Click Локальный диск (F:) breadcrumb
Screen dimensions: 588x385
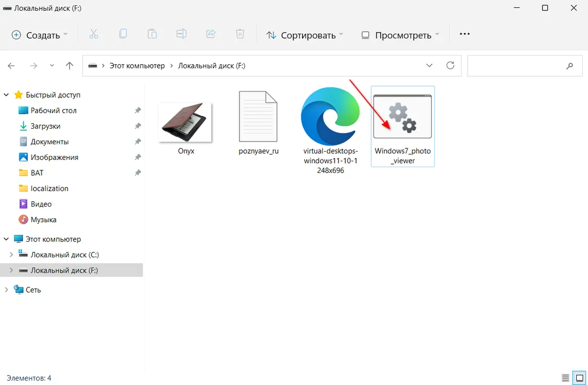212,66
